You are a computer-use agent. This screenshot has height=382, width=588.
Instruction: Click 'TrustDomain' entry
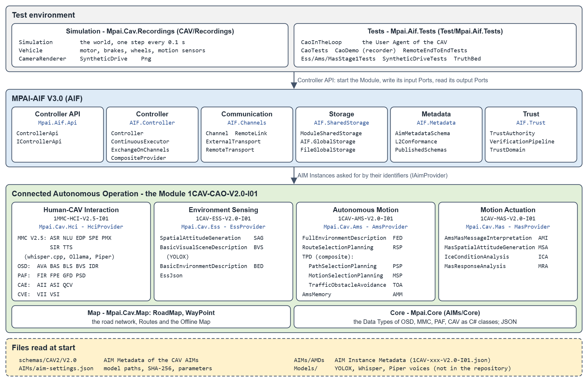[x=507, y=150]
